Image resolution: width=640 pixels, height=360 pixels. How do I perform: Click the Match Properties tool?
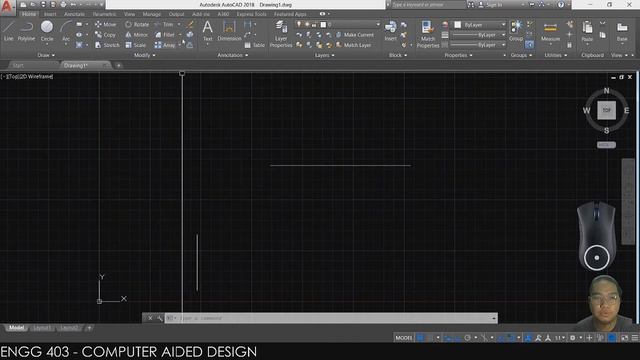[428, 34]
